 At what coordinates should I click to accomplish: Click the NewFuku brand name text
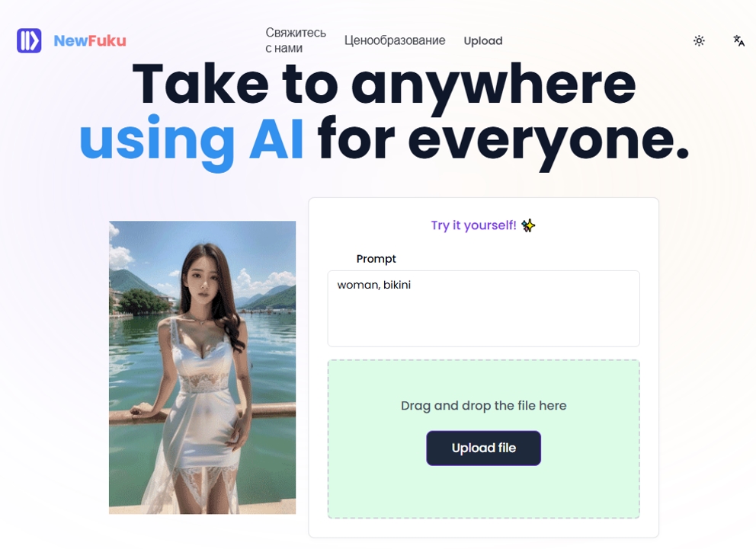click(x=90, y=40)
